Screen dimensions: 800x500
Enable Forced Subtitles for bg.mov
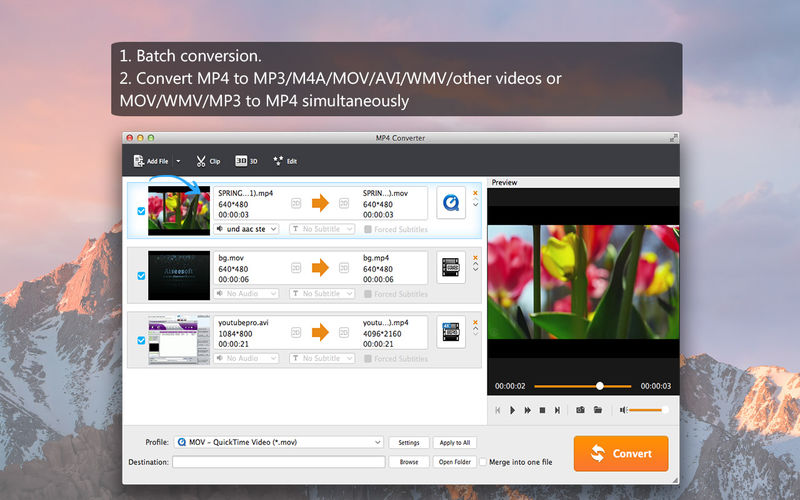368,294
